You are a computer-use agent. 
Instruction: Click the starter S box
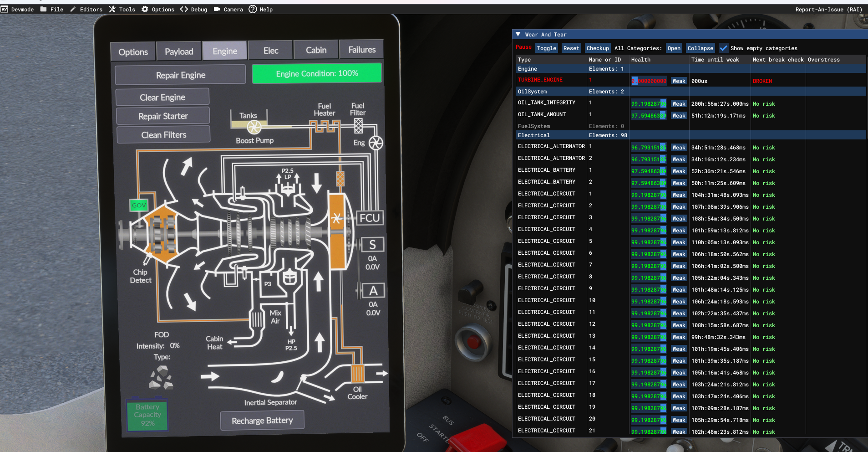point(372,245)
